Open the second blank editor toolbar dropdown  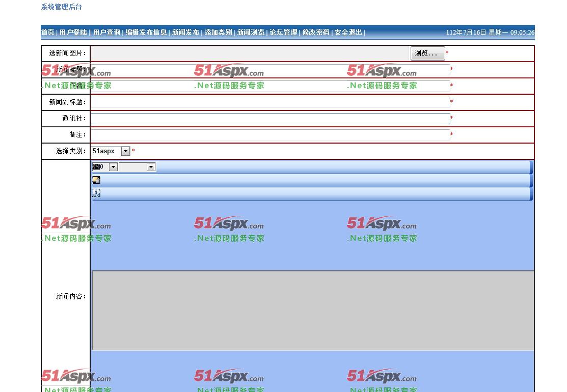point(137,167)
